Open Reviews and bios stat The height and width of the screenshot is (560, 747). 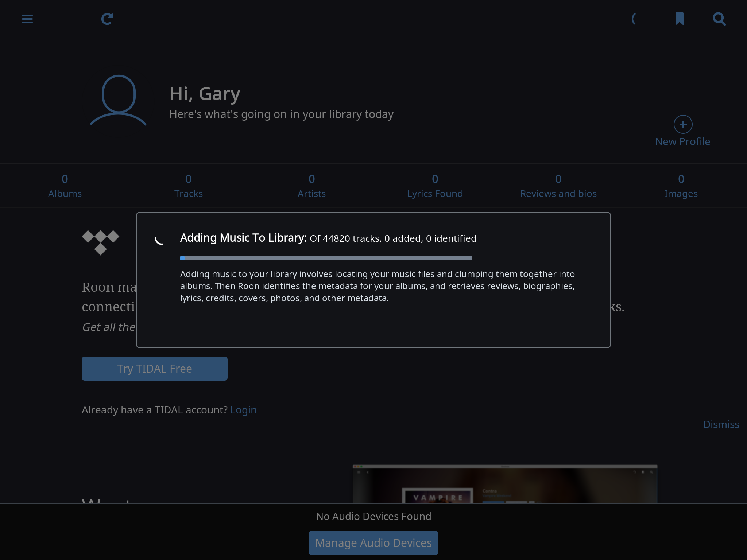pos(558,186)
